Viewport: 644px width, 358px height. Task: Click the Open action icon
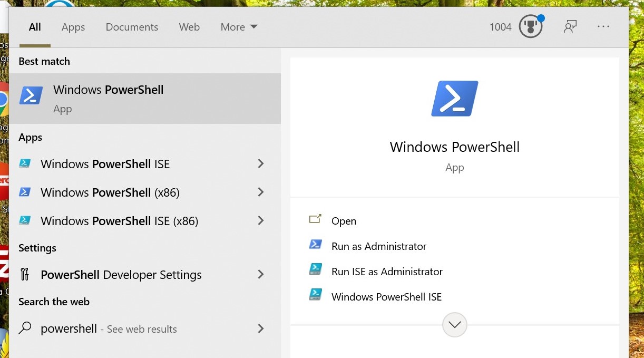[x=315, y=219]
